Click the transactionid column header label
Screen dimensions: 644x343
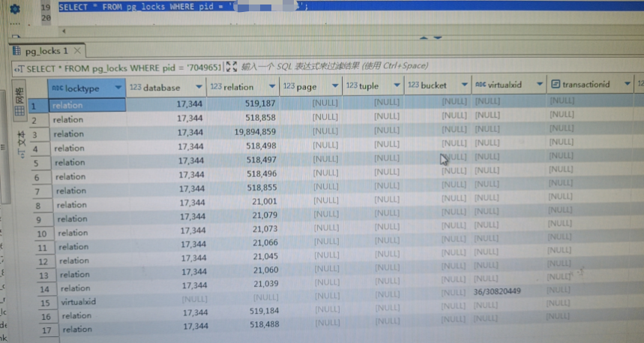pos(586,84)
